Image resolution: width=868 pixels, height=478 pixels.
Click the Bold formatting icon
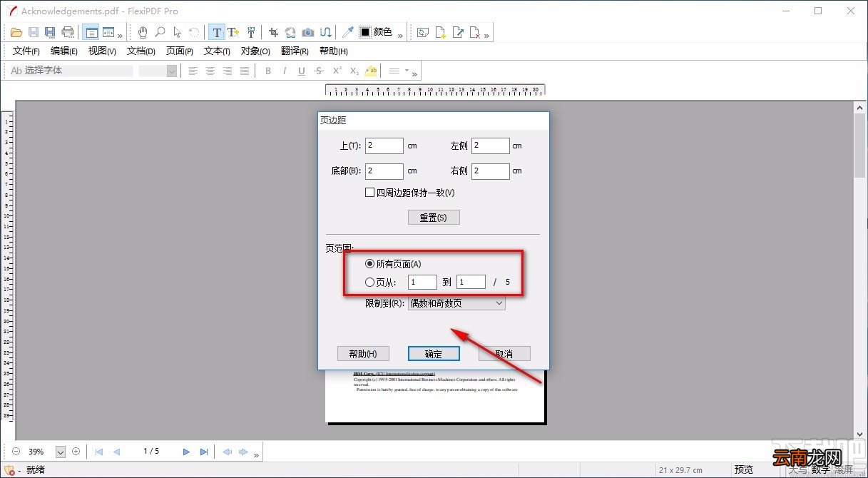click(268, 71)
